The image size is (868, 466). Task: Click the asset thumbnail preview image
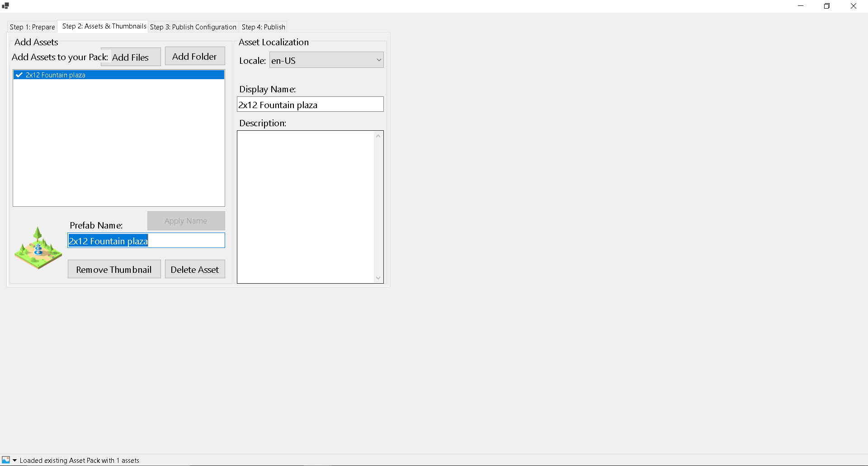pos(38,247)
